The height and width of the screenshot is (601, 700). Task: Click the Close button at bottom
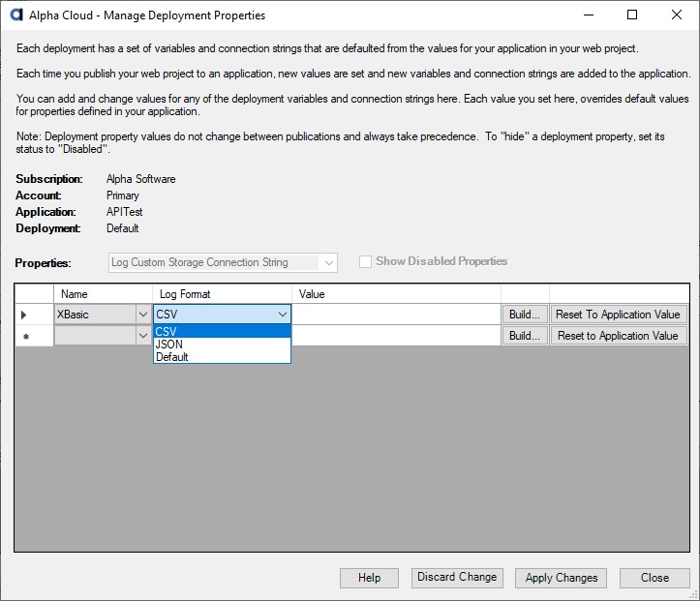click(654, 578)
